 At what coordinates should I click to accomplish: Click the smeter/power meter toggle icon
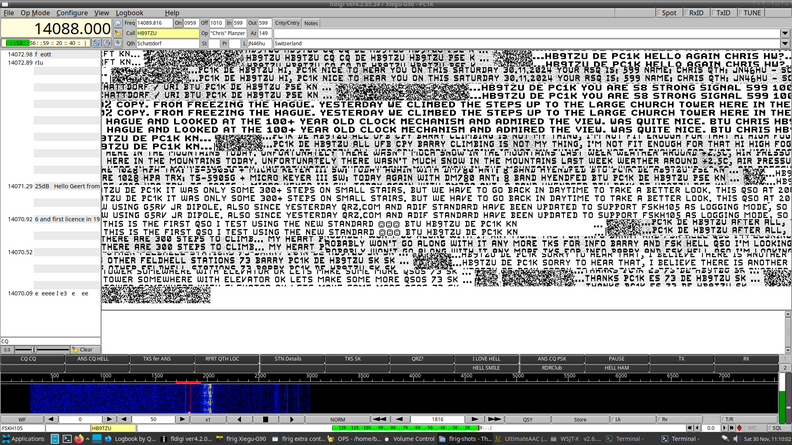[107, 43]
